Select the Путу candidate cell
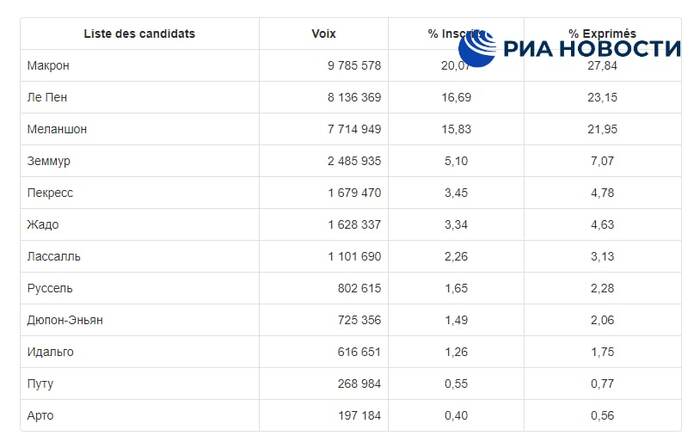Screen dimensions: 700x448 pos(44,384)
